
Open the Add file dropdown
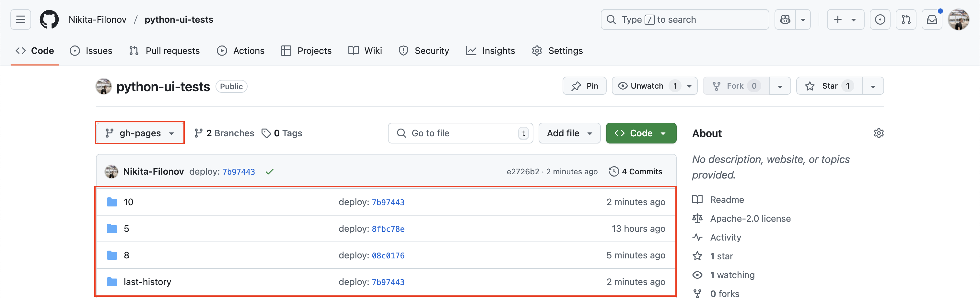point(569,133)
